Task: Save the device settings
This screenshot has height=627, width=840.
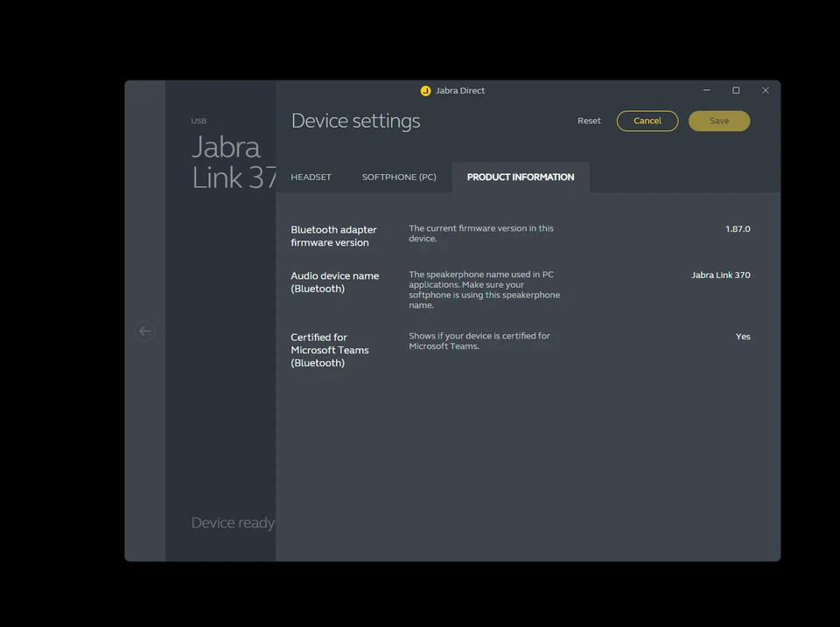Action: pyautogui.click(x=719, y=120)
